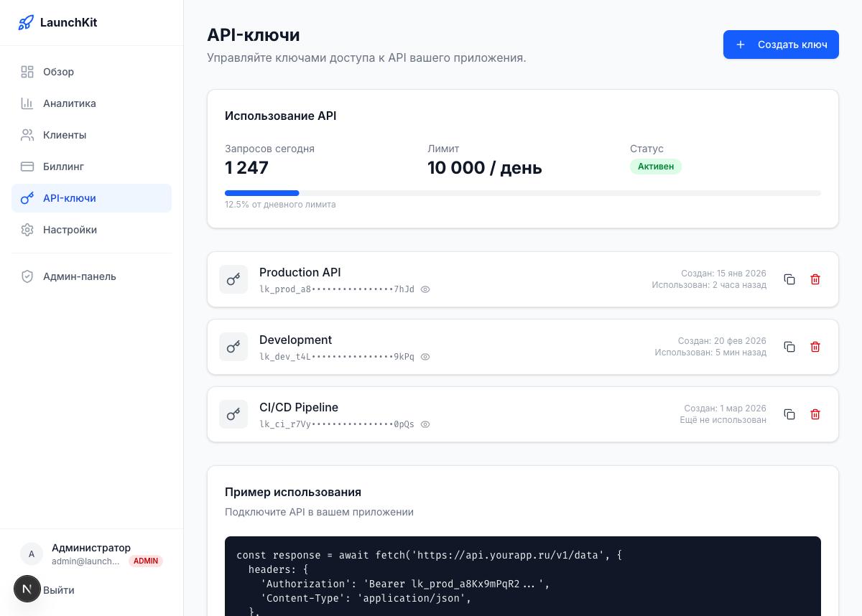Delete the Development key via trash icon

815,347
